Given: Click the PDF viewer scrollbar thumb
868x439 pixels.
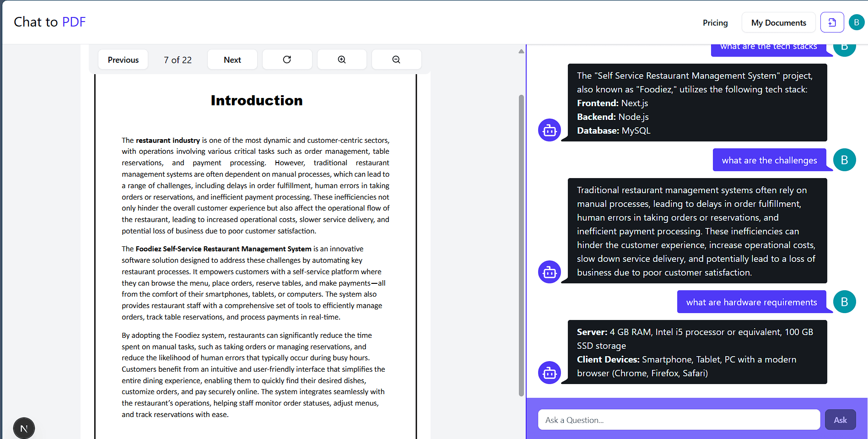Looking at the screenshot, I should [521, 245].
